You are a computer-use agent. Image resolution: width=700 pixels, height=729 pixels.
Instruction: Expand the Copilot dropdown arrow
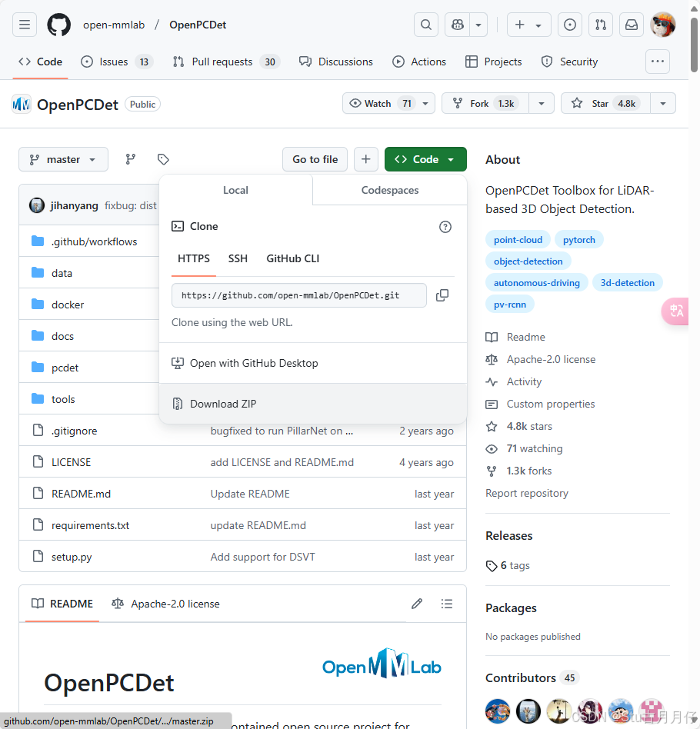click(x=478, y=25)
